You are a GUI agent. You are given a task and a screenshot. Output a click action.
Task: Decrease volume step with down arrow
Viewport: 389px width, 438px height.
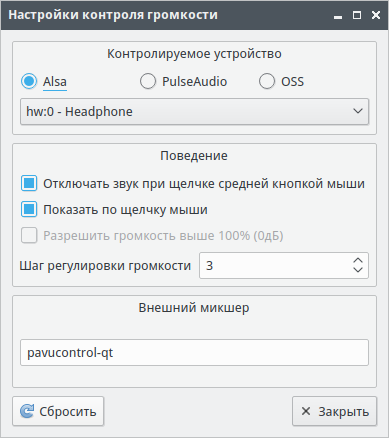(x=358, y=270)
